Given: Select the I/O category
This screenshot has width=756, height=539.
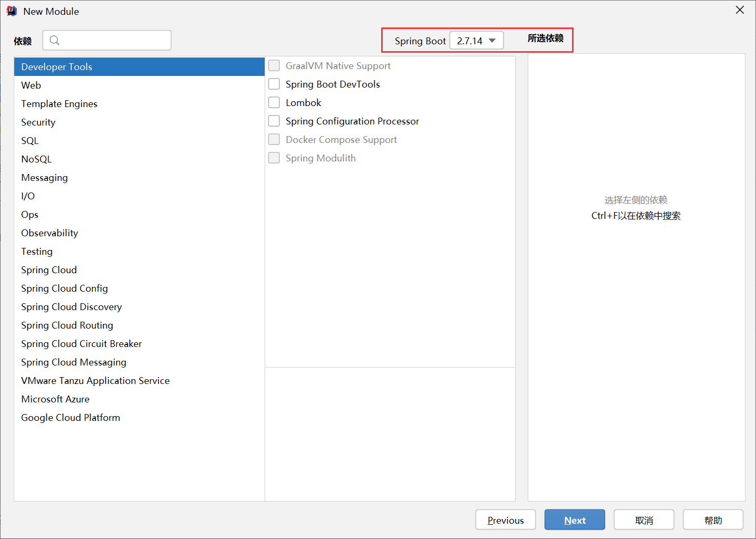Looking at the screenshot, I should click(139, 196).
